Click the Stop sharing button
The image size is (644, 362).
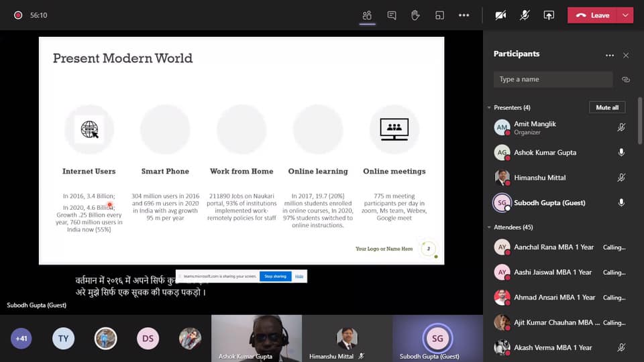275,276
